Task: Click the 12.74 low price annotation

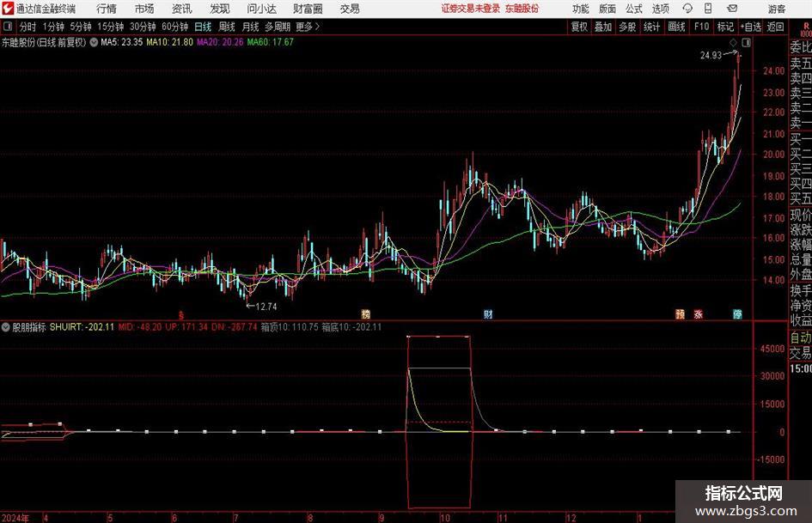Action: [266, 307]
